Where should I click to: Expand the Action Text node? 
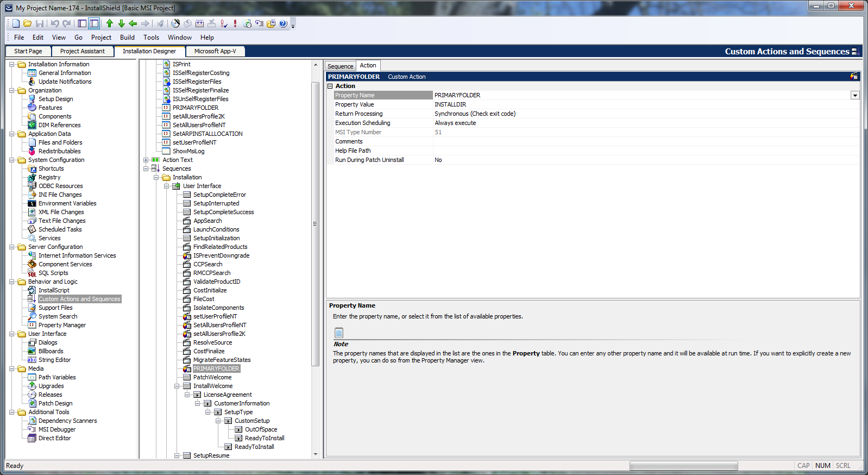coord(146,160)
